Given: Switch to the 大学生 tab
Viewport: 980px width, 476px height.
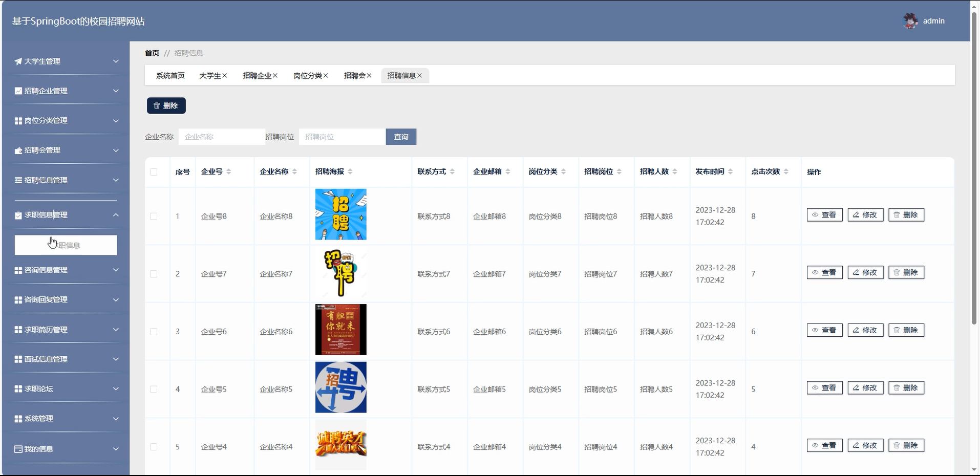Looking at the screenshot, I should [210, 76].
